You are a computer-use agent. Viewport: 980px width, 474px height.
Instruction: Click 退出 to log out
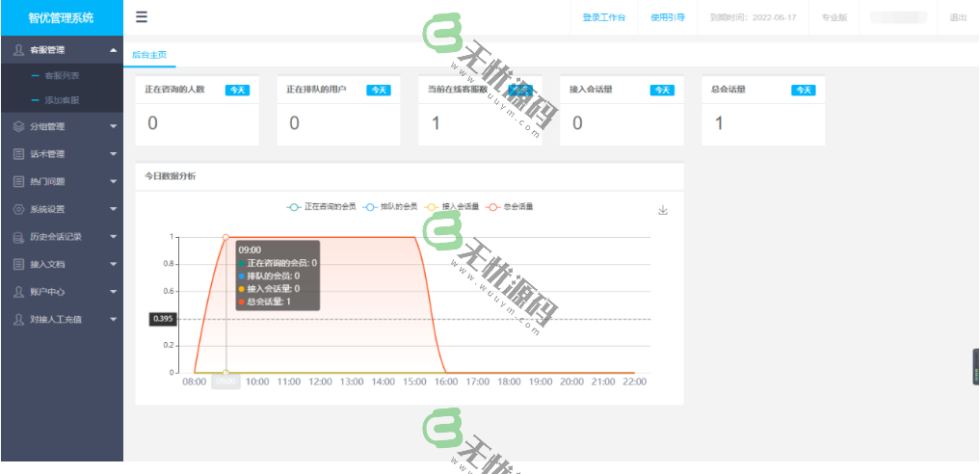tap(958, 17)
